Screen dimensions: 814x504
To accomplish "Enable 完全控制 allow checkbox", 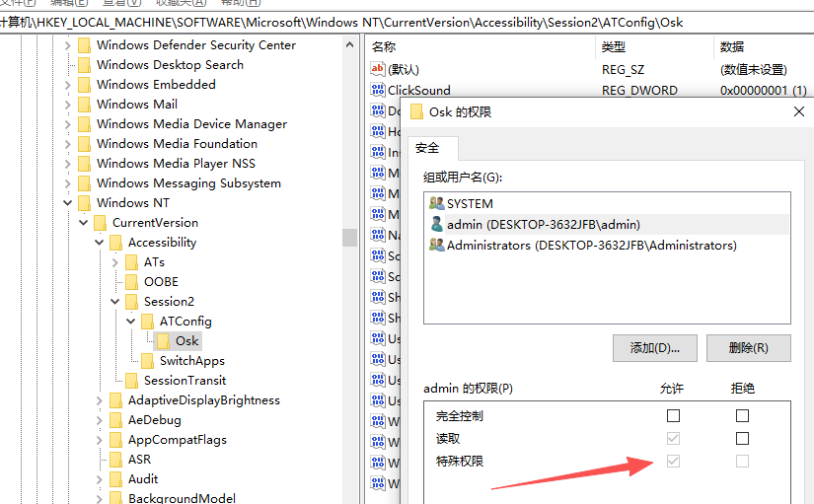I will point(673,416).
